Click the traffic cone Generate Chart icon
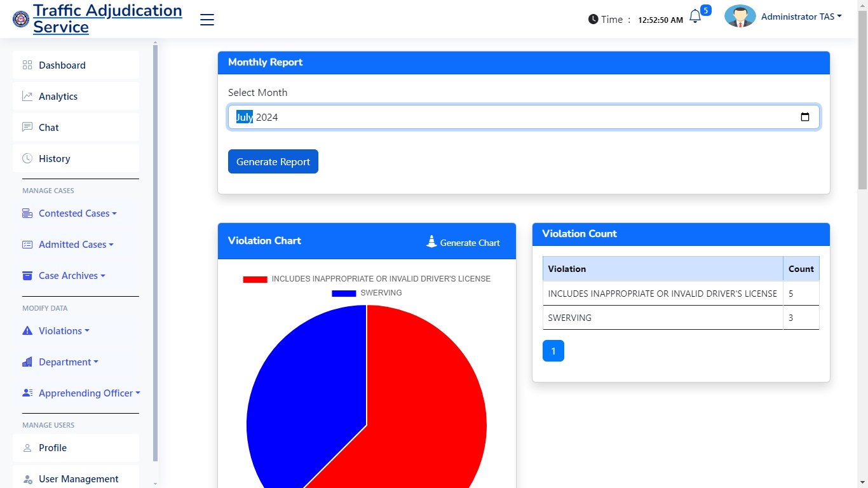The image size is (868, 488). pos(431,241)
